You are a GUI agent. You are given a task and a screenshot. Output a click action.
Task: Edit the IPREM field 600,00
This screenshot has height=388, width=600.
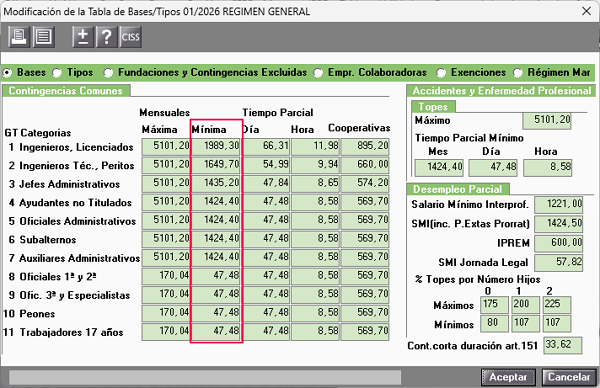pyautogui.click(x=559, y=243)
